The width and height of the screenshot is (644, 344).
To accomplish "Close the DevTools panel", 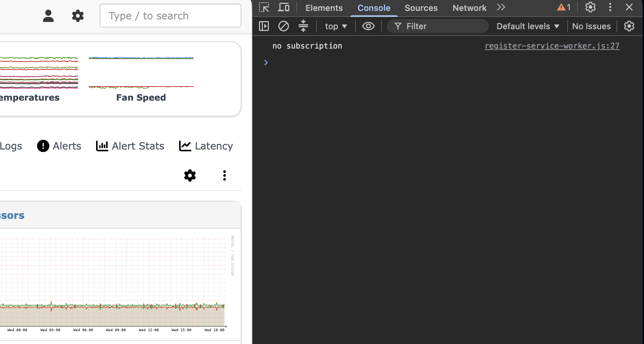I will pos(629,7).
